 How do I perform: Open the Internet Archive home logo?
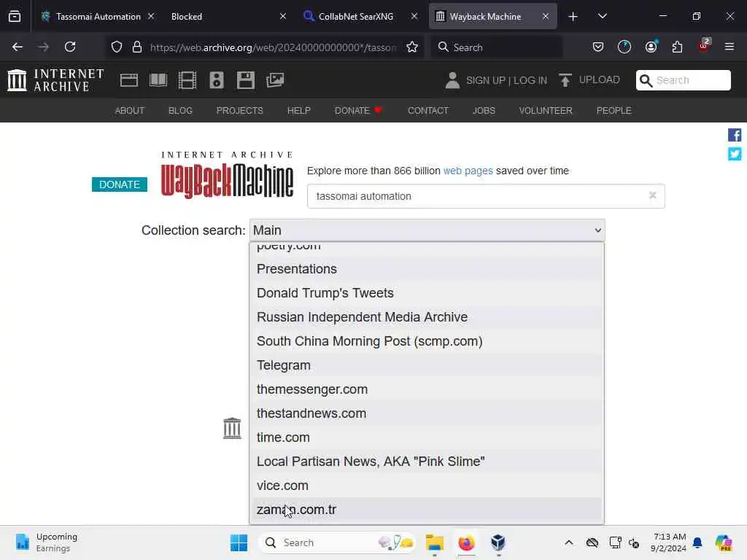pyautogui.click(x=55, y=80)
